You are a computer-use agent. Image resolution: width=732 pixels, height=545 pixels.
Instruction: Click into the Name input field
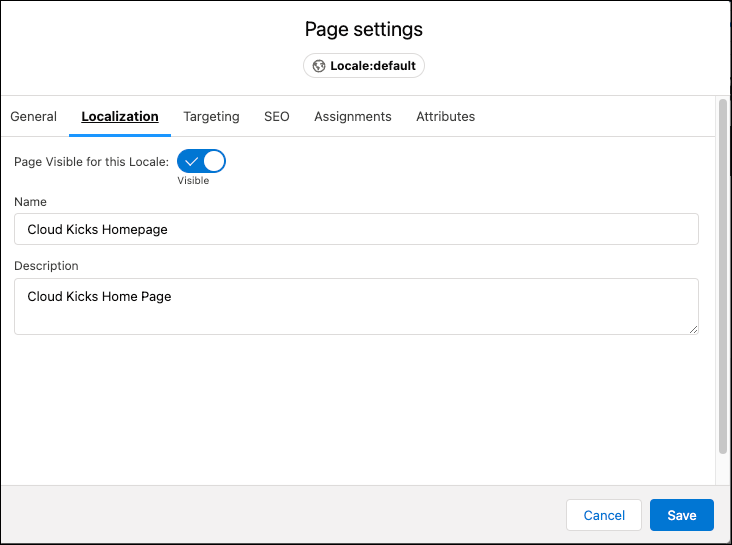(x=356, y=229)
